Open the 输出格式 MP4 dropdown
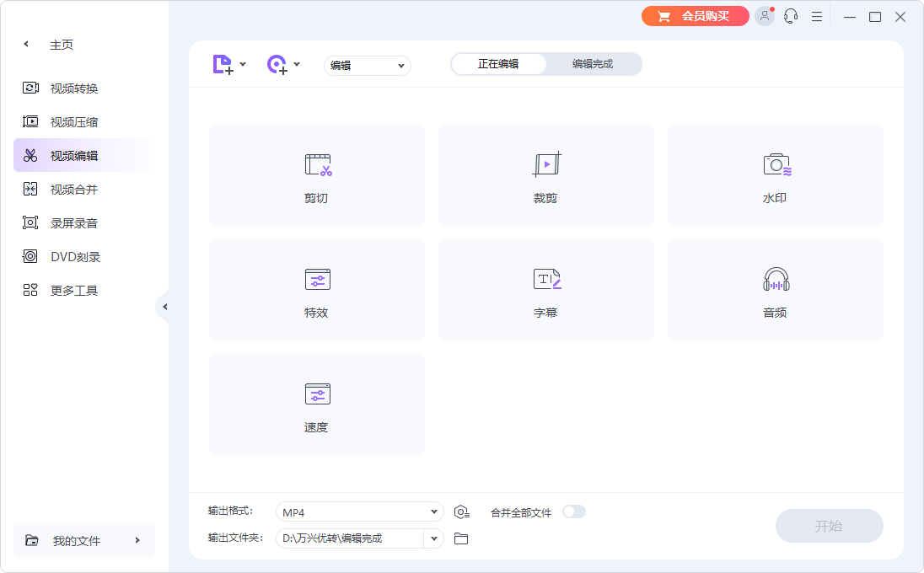This screenshot has width=924, height=573. point(359,511)
